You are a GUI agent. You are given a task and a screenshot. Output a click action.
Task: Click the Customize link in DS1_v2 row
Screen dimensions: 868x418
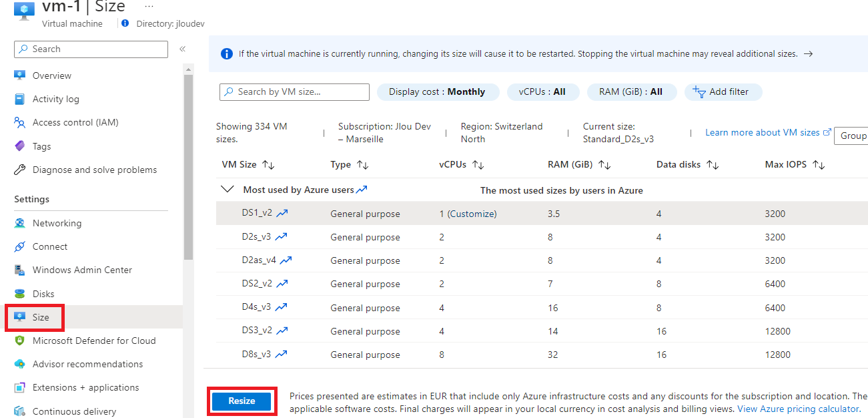pos(472,214)
